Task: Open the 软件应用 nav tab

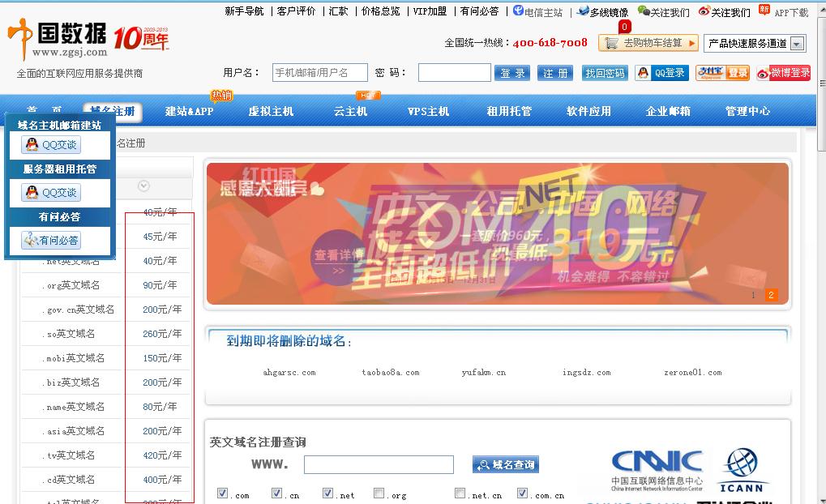Action: coord(588,112)
